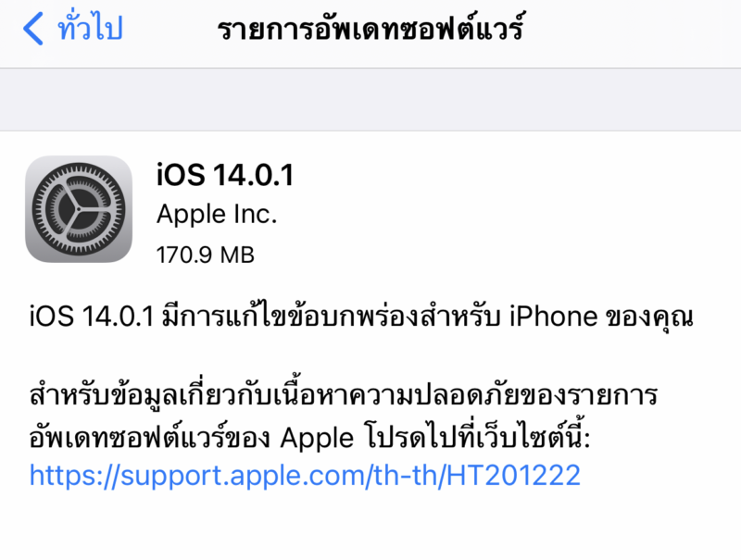Click the gray separator band below header
The width and height of the screenshot is (741, 560).
pyautogui.click(x=370, y=100)
